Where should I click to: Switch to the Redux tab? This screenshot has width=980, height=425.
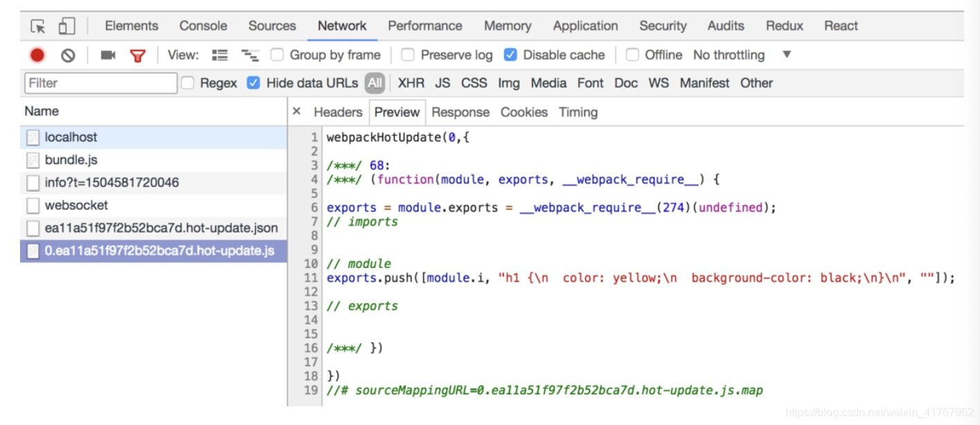[785, 26]
